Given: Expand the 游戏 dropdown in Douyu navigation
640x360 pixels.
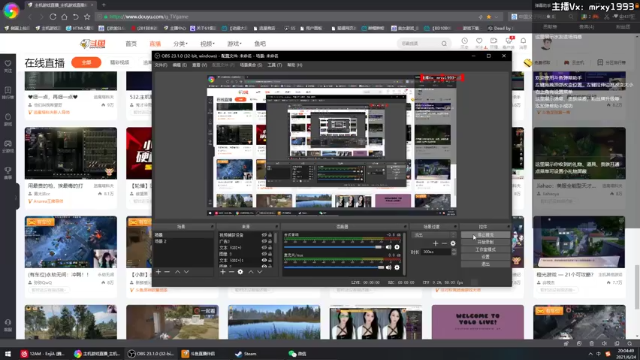Looking at the screenshot, I should [234, 44].
